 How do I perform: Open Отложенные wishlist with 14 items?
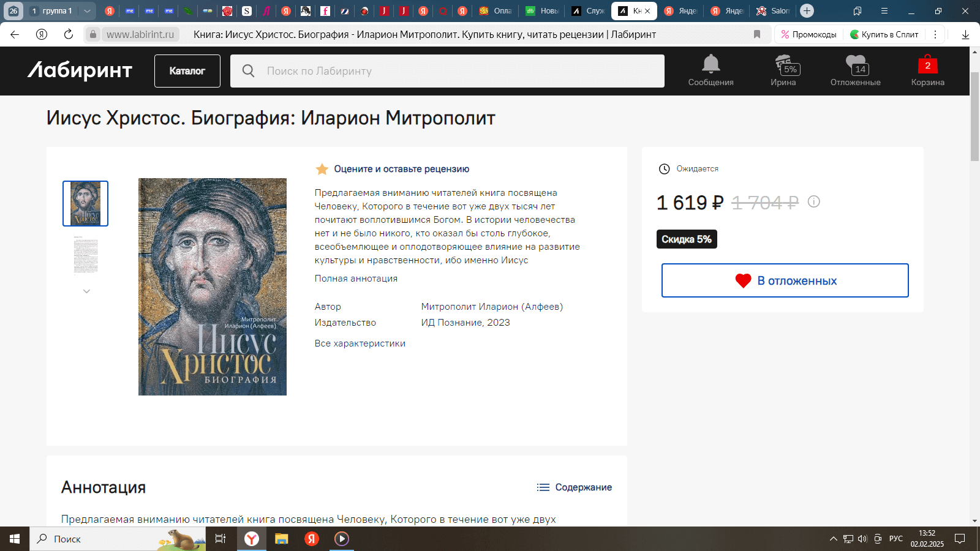click(856, 70)
